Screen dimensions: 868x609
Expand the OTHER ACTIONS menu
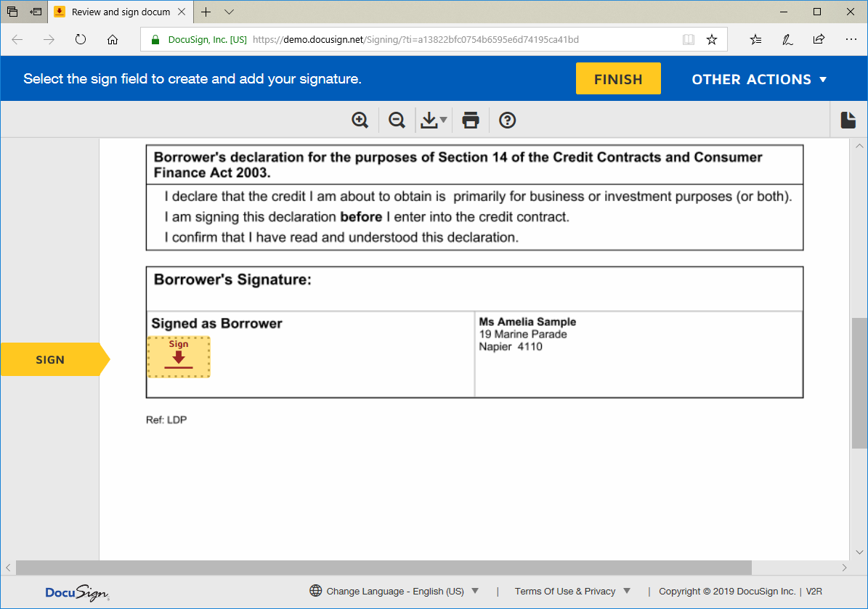point(759,79)
